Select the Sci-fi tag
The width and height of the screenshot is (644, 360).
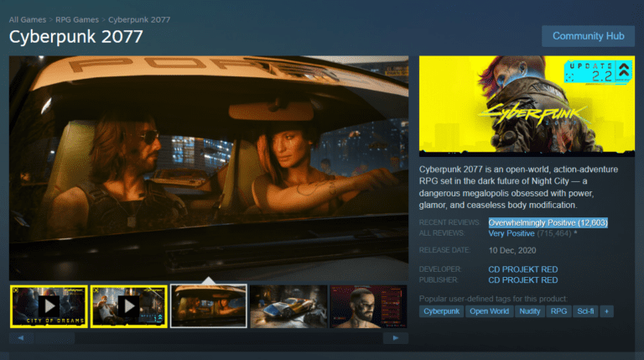click(585, 311)
